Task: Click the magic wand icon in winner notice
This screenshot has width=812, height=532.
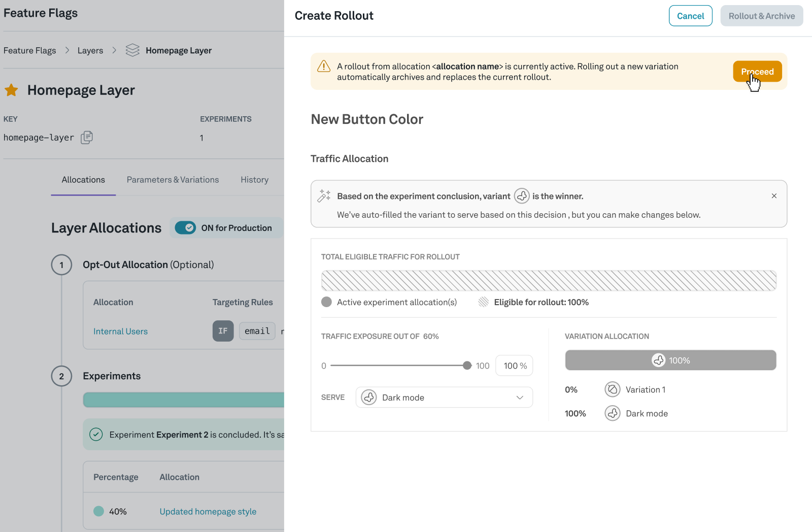Action: [324, 196]
